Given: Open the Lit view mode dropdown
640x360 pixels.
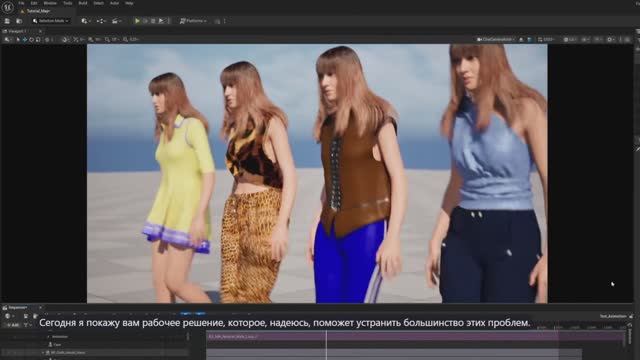Looking at the screenshot, I should click(x=570, y=40).
